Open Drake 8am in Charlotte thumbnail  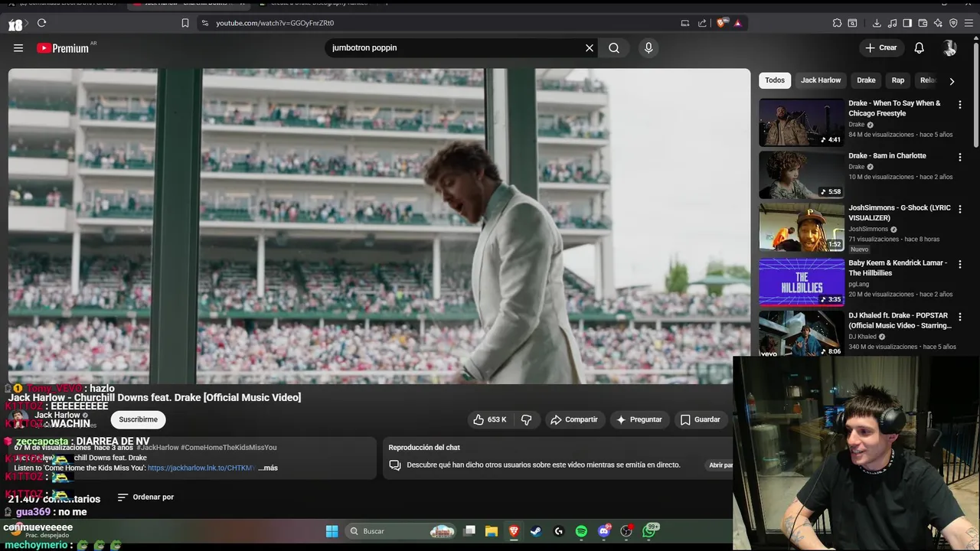(x=802, y=174)
